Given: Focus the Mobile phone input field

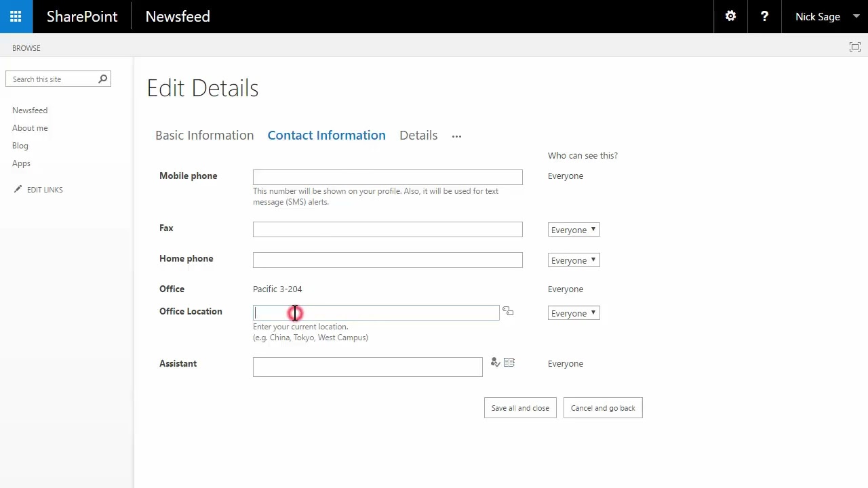Looking at the screenshot, I should click(x=388, y=177).
